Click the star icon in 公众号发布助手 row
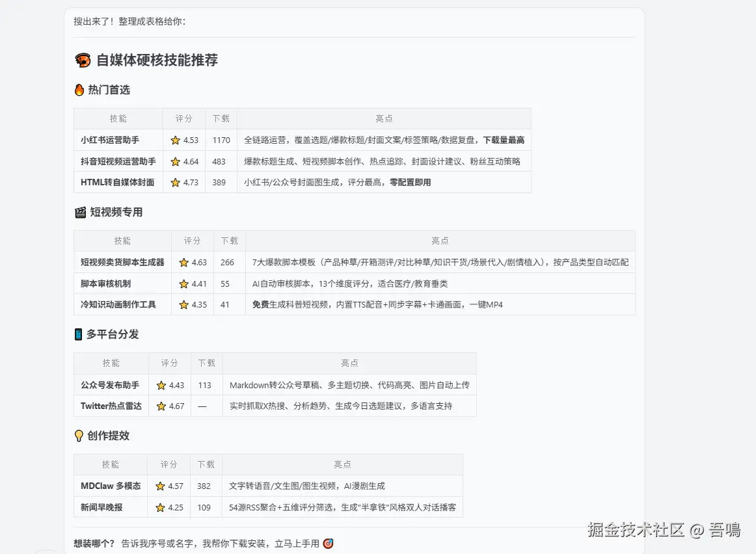Image resolution: width=756 pixels, height=554 pixels. [161, 386]
